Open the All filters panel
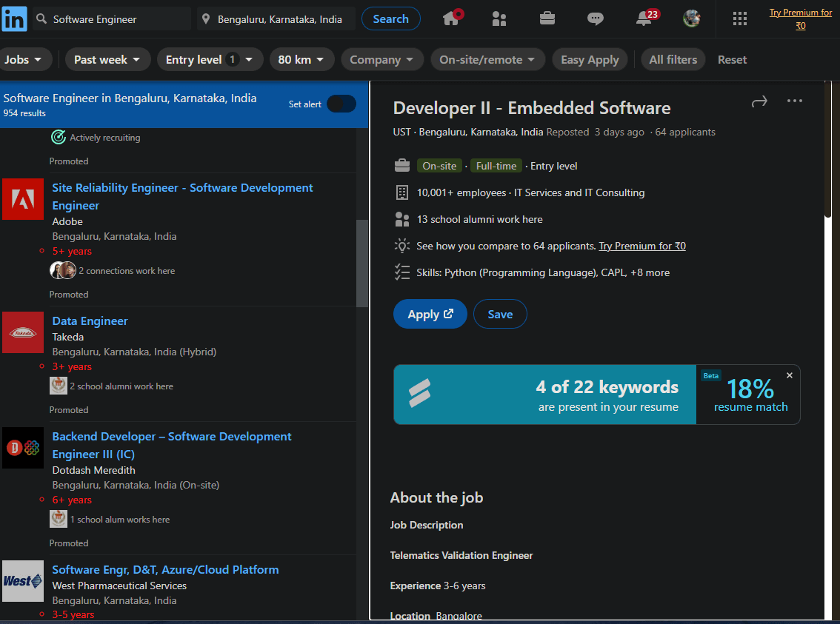Viewport: 840px width, 624px height. [673, 60]
